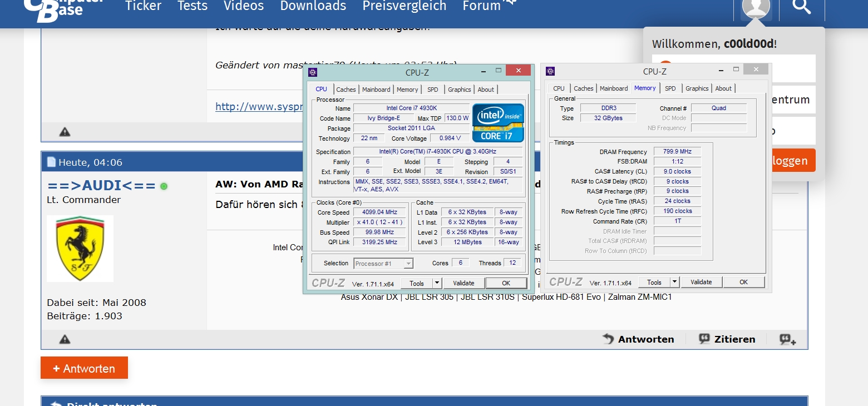This screenshot has width=868, height=406.
Task: Select the active Memory tab in Memory window
Action: click(645, 88)
